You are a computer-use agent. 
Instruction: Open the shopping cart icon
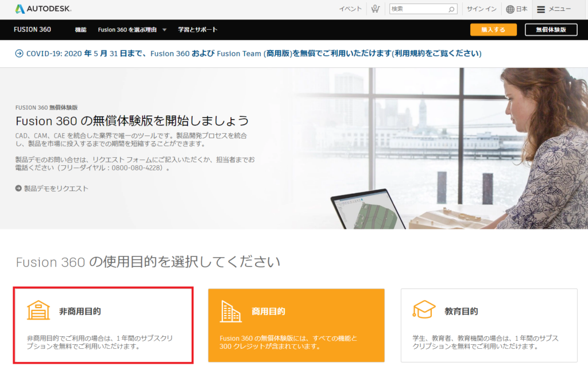(375, 9)
